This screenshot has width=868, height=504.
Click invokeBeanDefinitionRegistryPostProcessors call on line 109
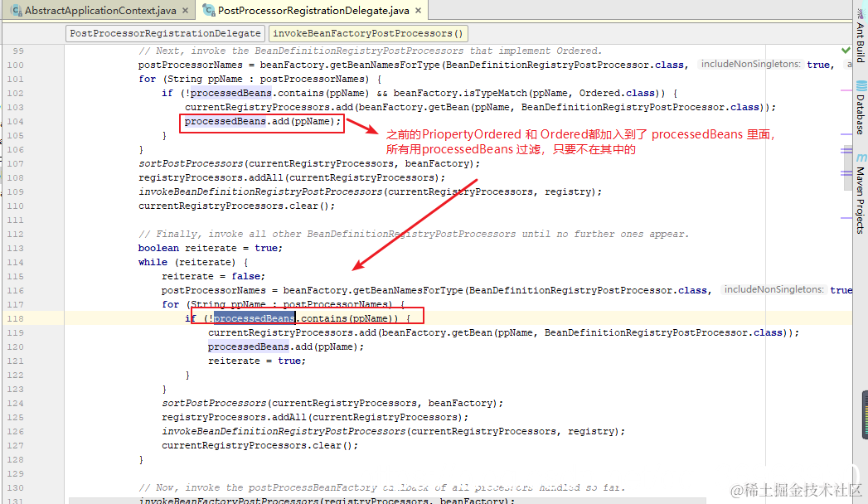pyautogui.click(x=370, y=192)
